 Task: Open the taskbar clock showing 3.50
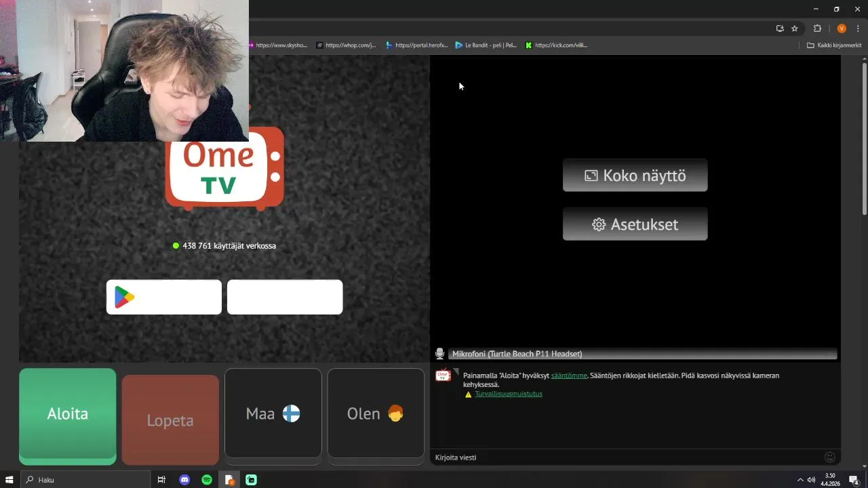tap(830, 480)
